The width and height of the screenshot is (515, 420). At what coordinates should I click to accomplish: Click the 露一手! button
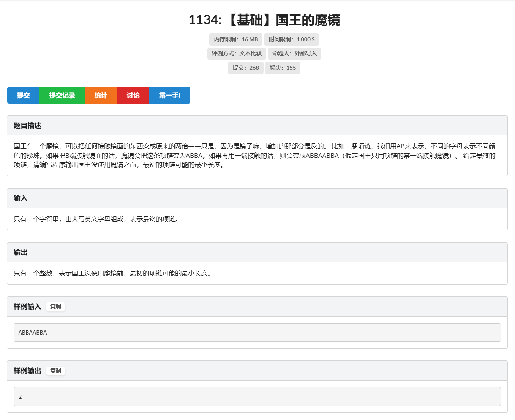pos(169,95)
